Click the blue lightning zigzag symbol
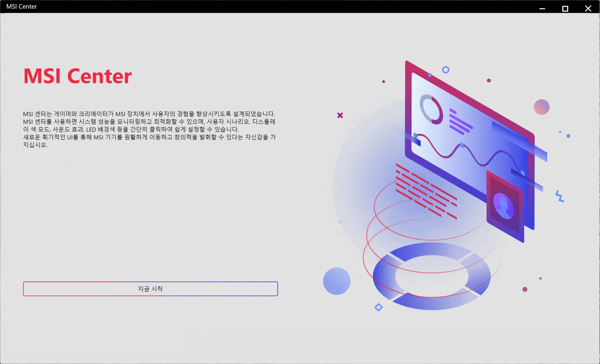The height and width of the screenshot is (364, 600). click(559, 196)
